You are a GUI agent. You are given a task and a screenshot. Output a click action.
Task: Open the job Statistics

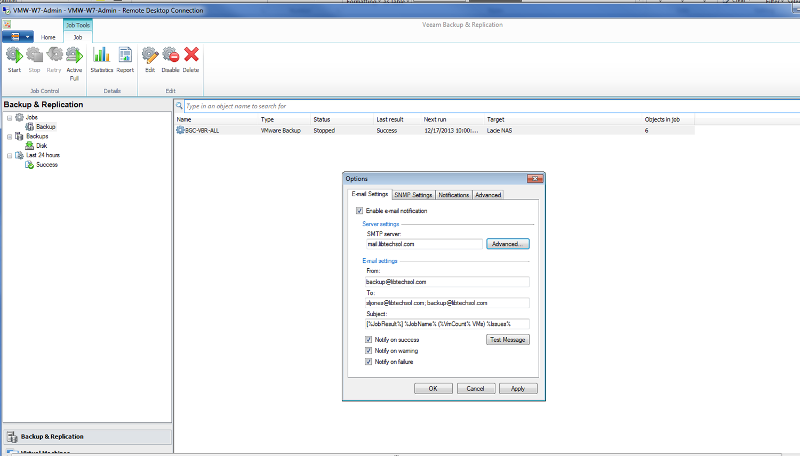pyautogui.click(x=102, y=55)
